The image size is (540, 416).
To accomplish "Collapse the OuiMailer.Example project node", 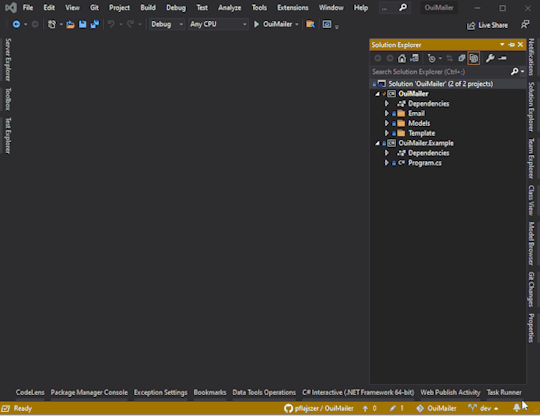I will coord(377,143).
